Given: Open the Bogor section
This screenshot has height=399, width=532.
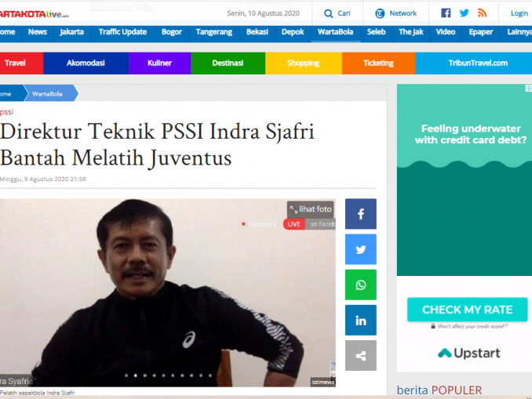Looking at the screenshot, I should click(172, 32).
